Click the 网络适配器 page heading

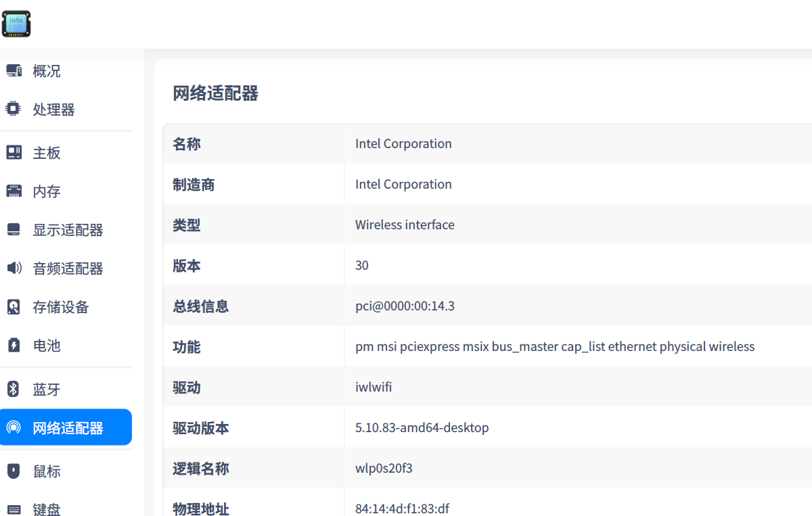pyautogui.click(x=215, y=93)
